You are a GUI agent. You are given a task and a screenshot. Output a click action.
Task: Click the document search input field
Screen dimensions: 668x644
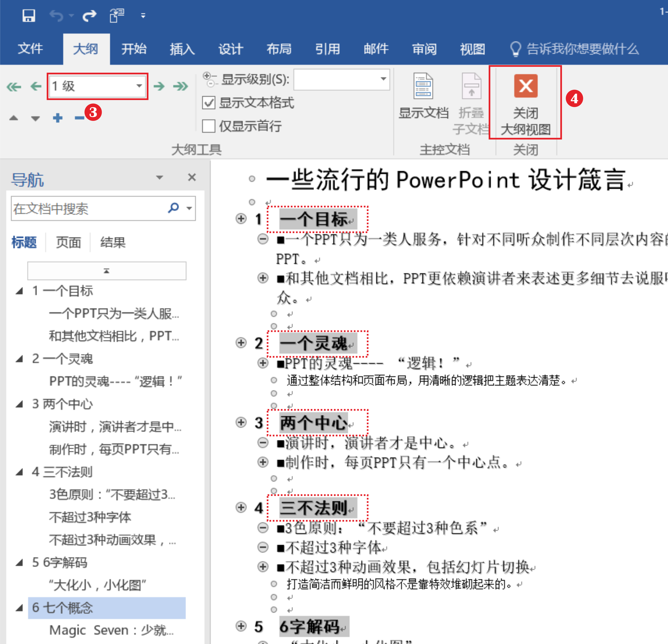click(89, 208)
